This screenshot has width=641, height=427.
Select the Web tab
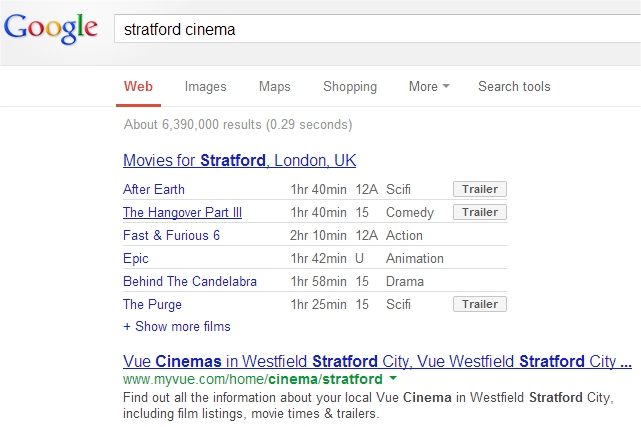pyautogui.click(x=138, y=87)
